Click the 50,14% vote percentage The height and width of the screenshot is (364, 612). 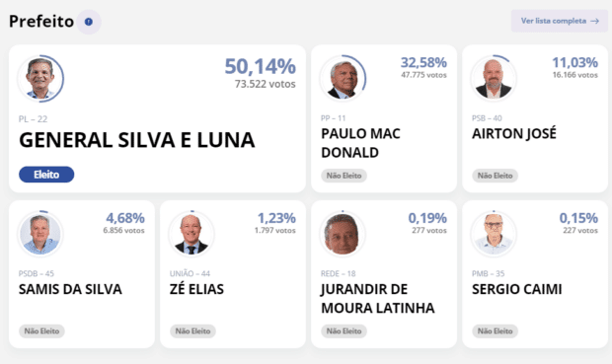click(x=260, y=66)
